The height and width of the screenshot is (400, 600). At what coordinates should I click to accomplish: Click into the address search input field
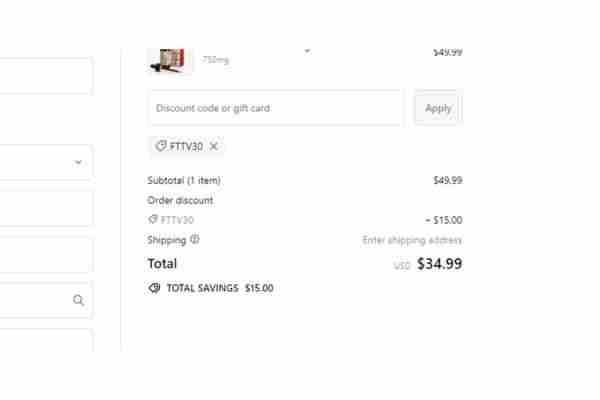click(x=46, y=300)
